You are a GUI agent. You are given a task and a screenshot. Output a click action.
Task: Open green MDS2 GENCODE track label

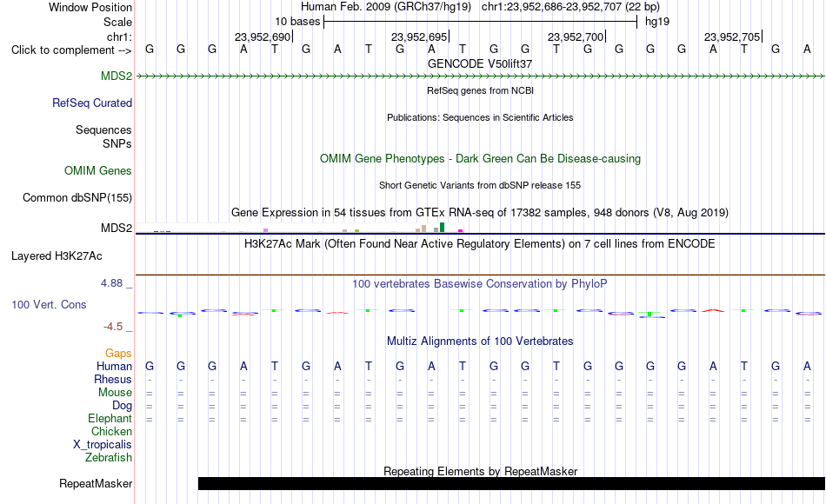click(117, 76)
